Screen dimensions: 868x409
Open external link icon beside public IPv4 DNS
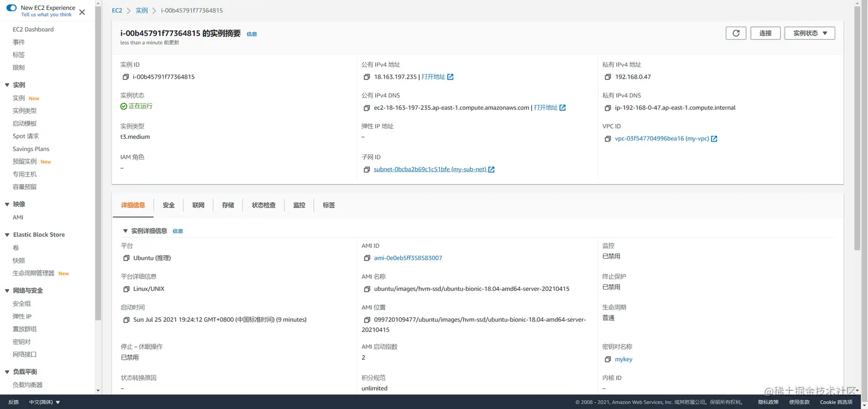tap(563, 108)
